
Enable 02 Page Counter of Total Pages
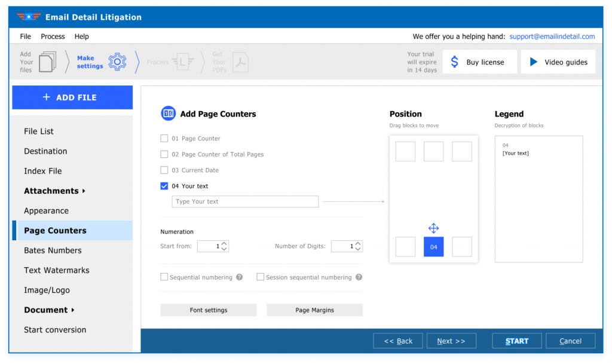pos(164,154)
